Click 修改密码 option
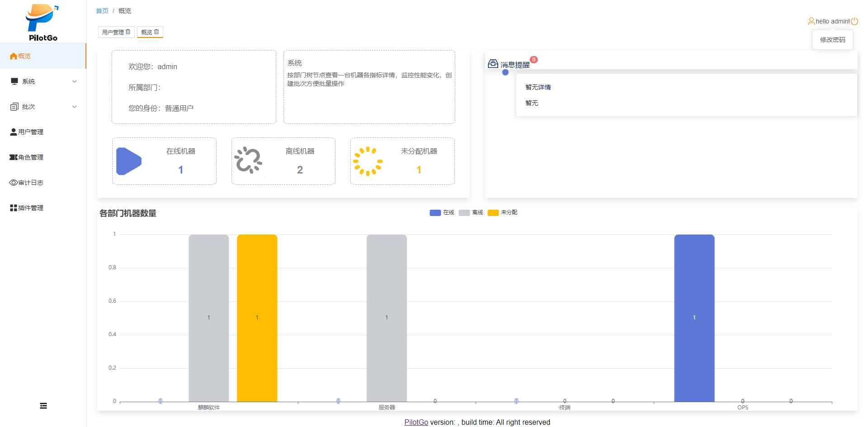The width and height of the screenshot is (868, 427). pyautogui.click(x=832, y=40)
